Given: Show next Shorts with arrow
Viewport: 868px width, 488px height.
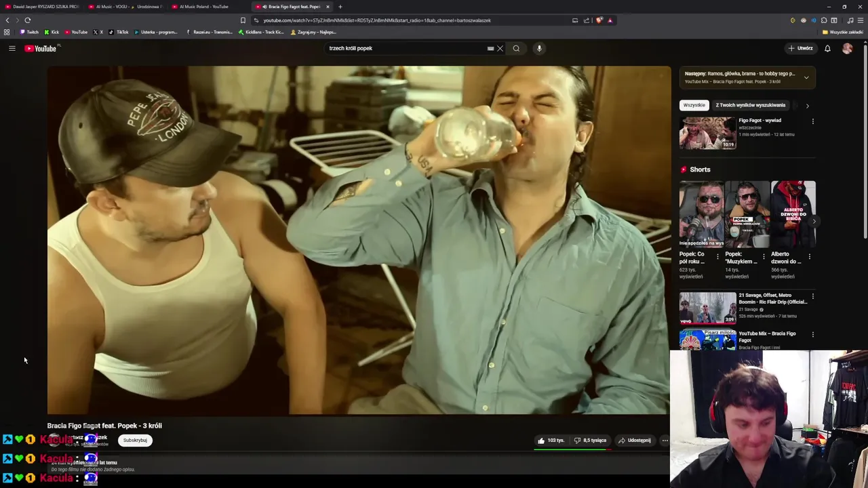Looking at the screenshot, I should point(814,221).
